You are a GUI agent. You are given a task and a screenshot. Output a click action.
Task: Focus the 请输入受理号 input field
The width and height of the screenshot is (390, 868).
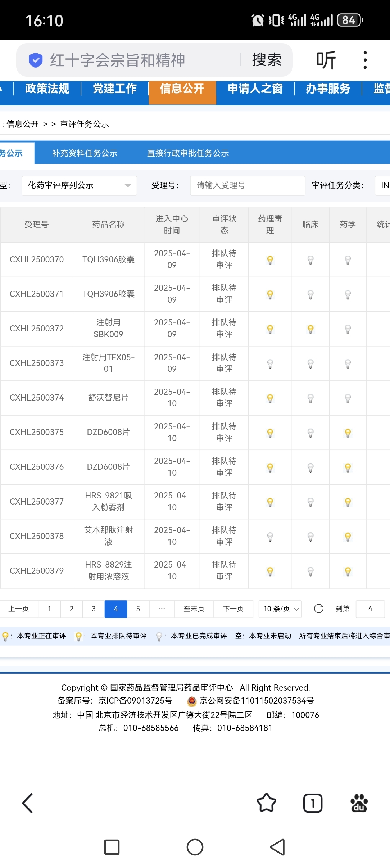(248, 185)
